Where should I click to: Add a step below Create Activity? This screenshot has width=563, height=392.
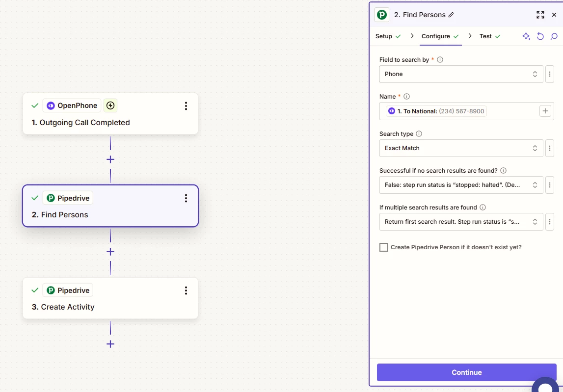110,344
